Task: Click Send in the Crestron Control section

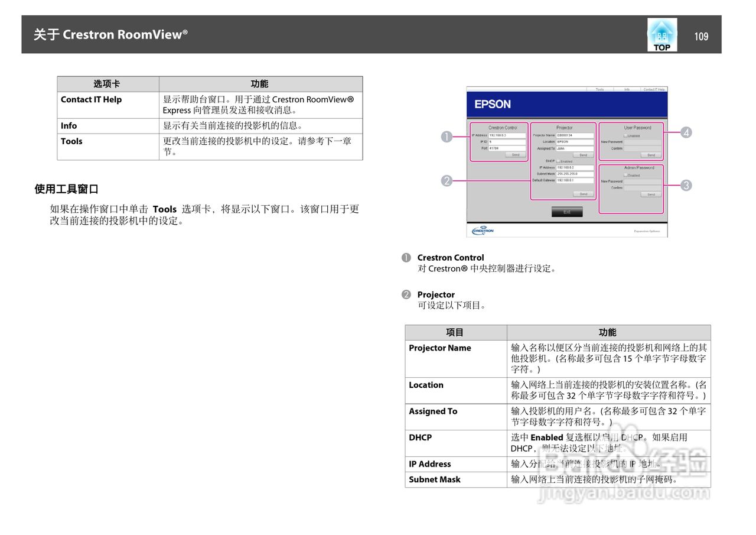Action: 516,155
